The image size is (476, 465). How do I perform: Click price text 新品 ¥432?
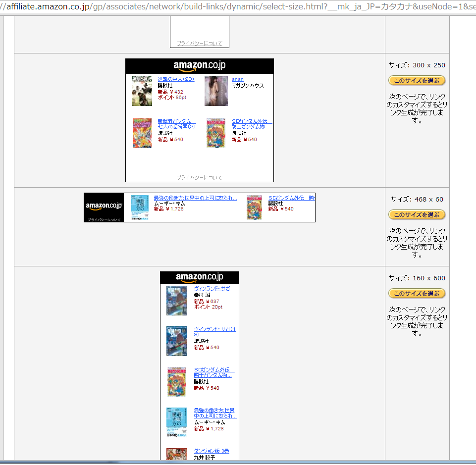pos(170,92)
